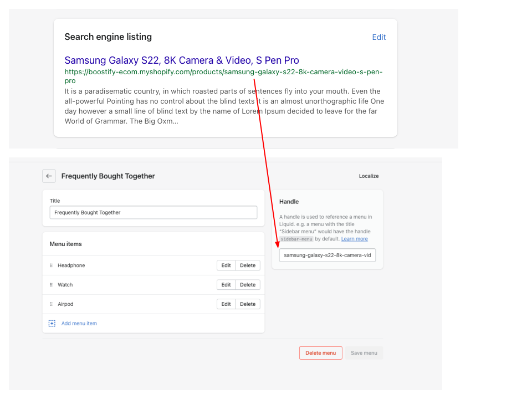Image resolution: width=532 pixels, height=399 pixels.
Task: Open the Samsung Galaxy S22 listing title link
Action: click(182, 60)
